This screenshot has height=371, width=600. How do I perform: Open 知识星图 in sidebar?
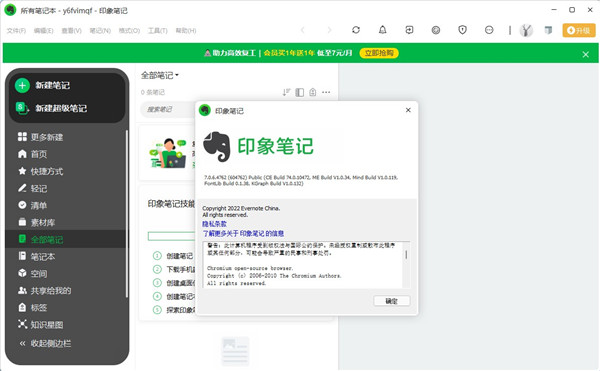click(41, 325)
